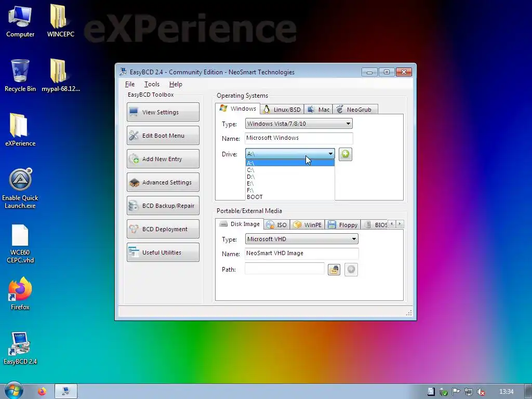Choose C:\ from the drive list
The width and height of the screenshot is (532, 399).
click(290, 170)
